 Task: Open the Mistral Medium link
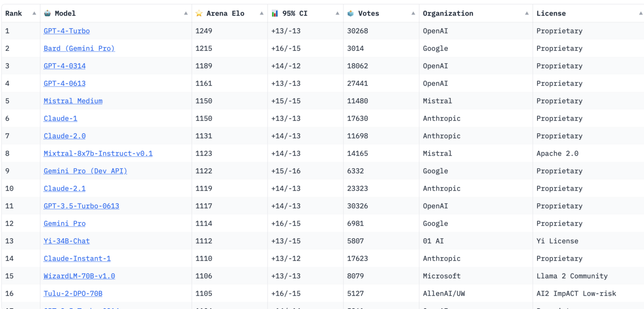point(73,101)
